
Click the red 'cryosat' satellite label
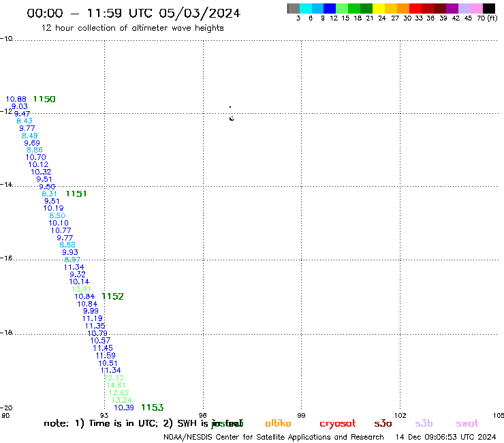[338, 424]
